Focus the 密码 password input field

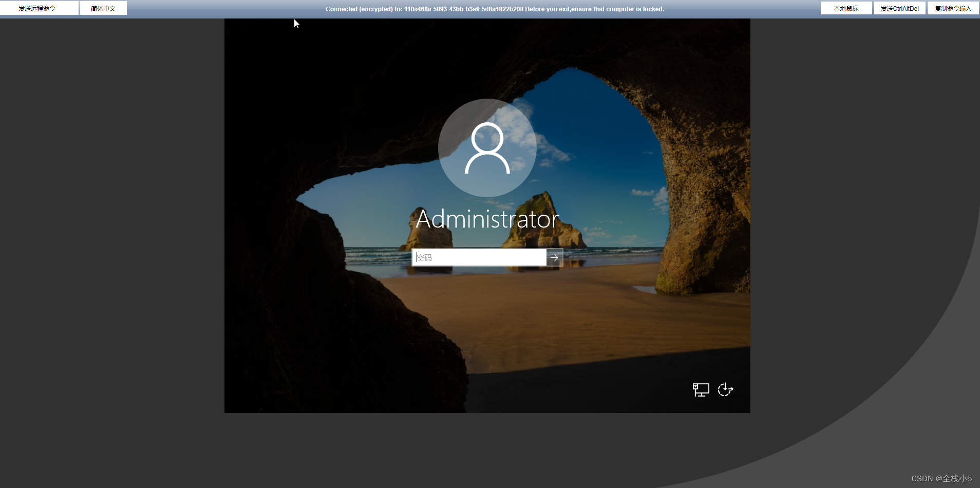coord(479,257)
